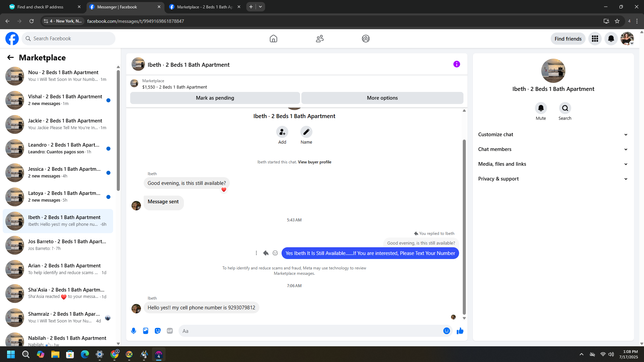Show hidden system tray icons
The width and height of the screenshot is (644, 362).
pyautogui.click(x=582, y=354)
